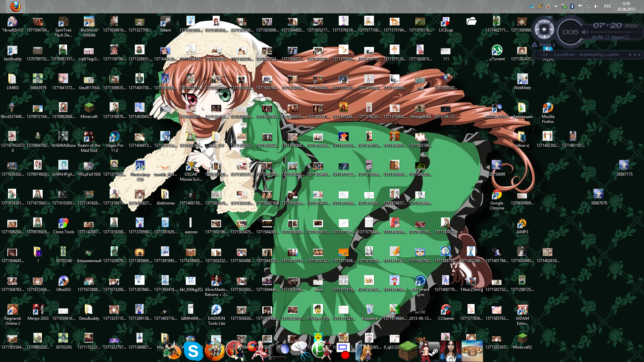The image size is (644, 362).
Task: Click Leviathan - Summoning Lupine track title
Action: click(586, 55)
